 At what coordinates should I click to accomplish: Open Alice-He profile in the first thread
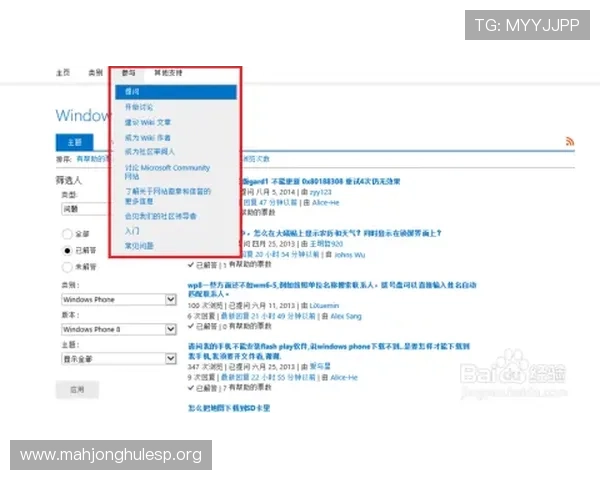[x=326, y=202]
